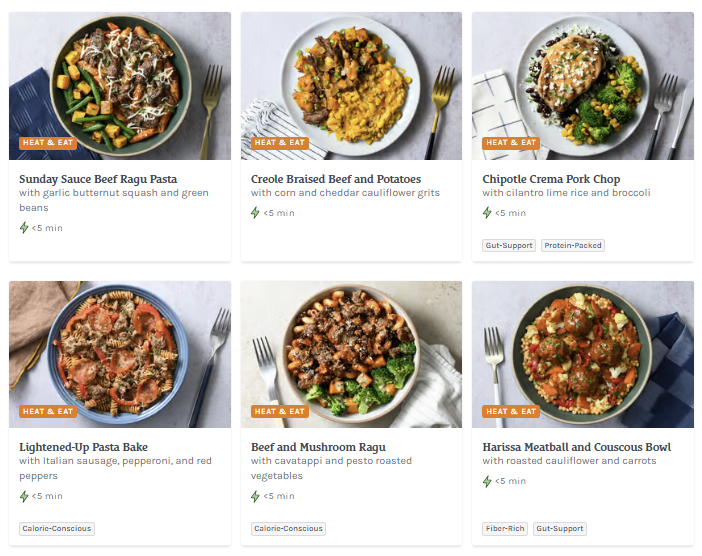Open Chipotle Crema Pork Chop title
Screen dimensions: 702x556
pos(551,179)
